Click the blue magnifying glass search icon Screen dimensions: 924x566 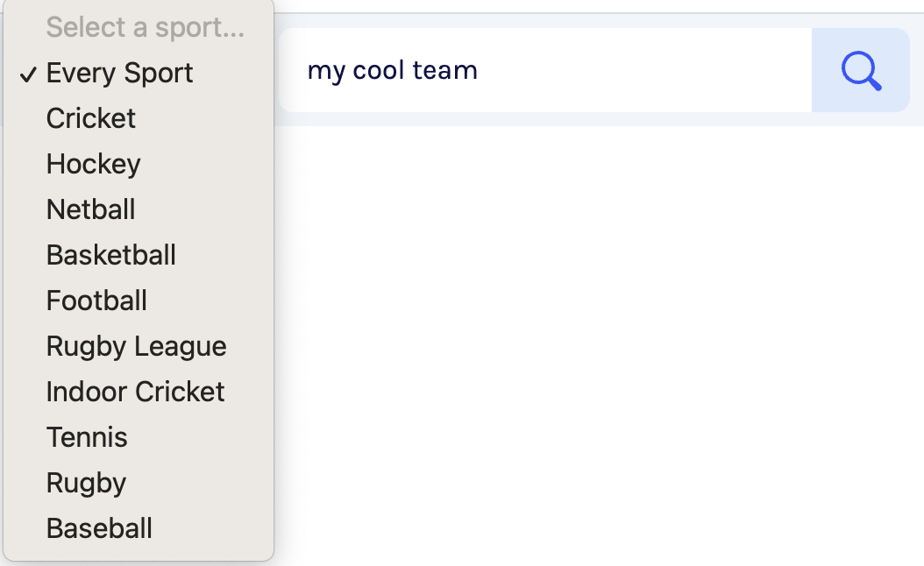[861, 71]
